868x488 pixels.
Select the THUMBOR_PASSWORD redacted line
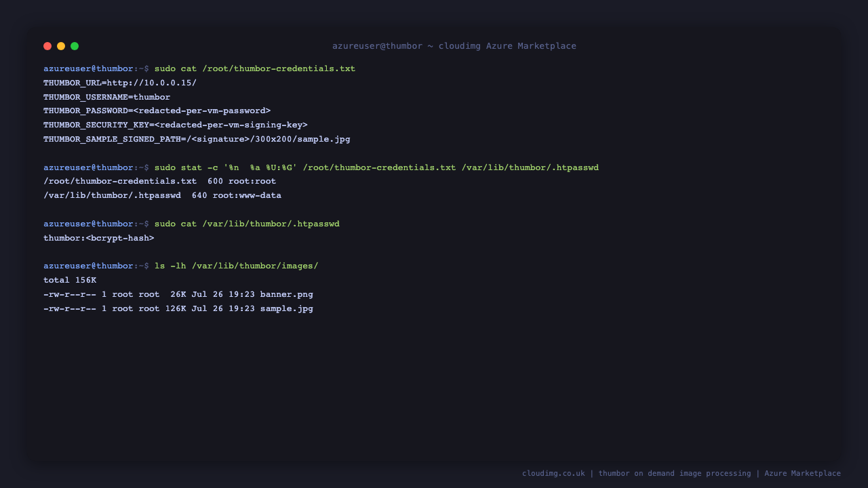point(157,111)
